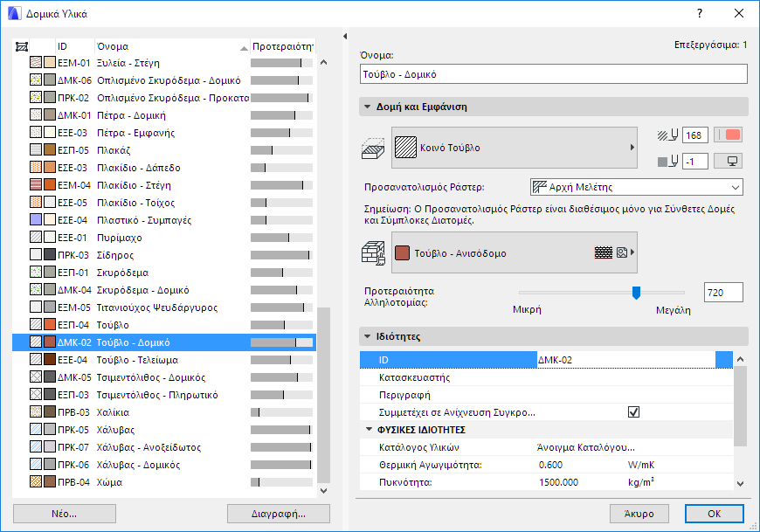Sort by the Όνομα column header
The width and height of the screenshot is (760, 532).
172,46
